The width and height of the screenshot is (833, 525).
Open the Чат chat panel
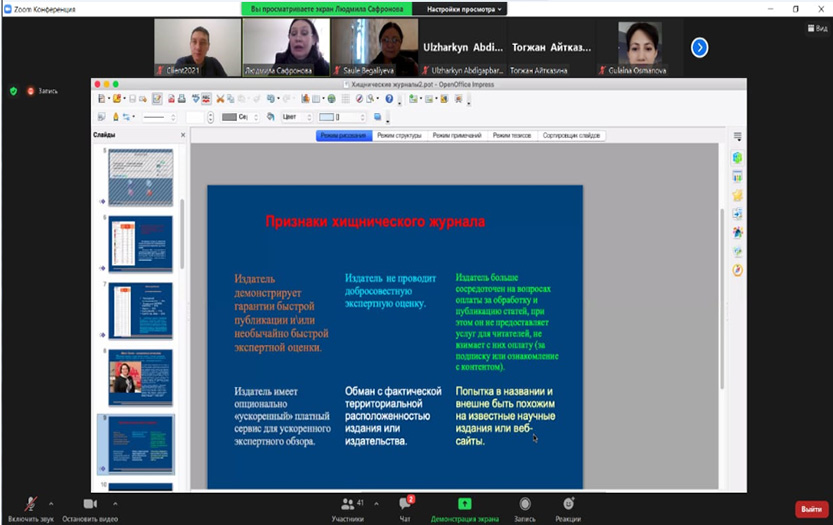pos(405,505)
